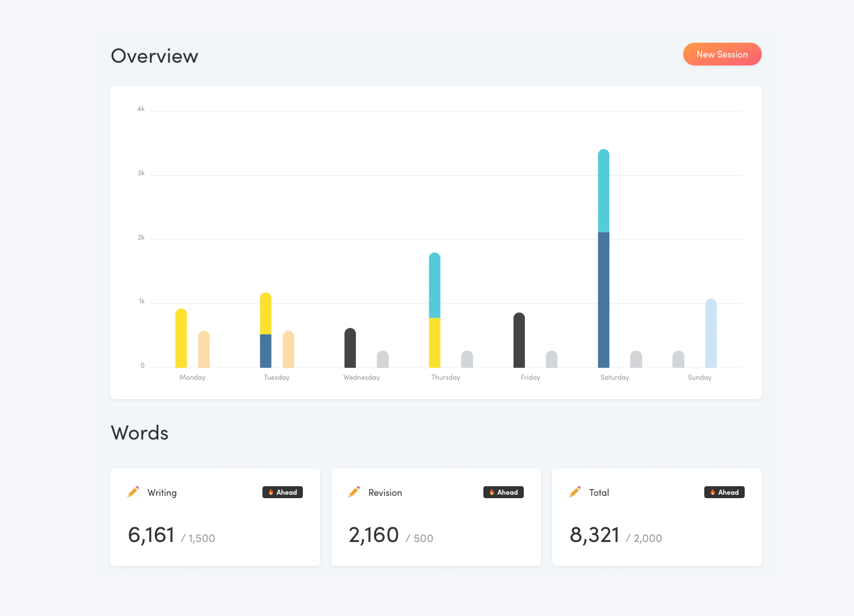The height and width of the screenshot is (616, 854).
Task: Click the flame icon in Total's Ahead badge
Action: tap(713, 492)
